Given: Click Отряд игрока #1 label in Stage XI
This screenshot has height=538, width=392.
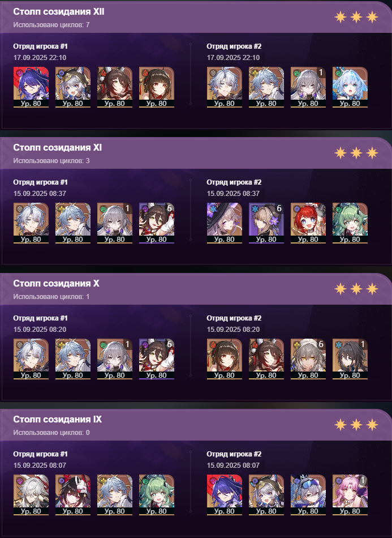Looking at the screenshot, I should pyautogui.click(x=40, y=182).
